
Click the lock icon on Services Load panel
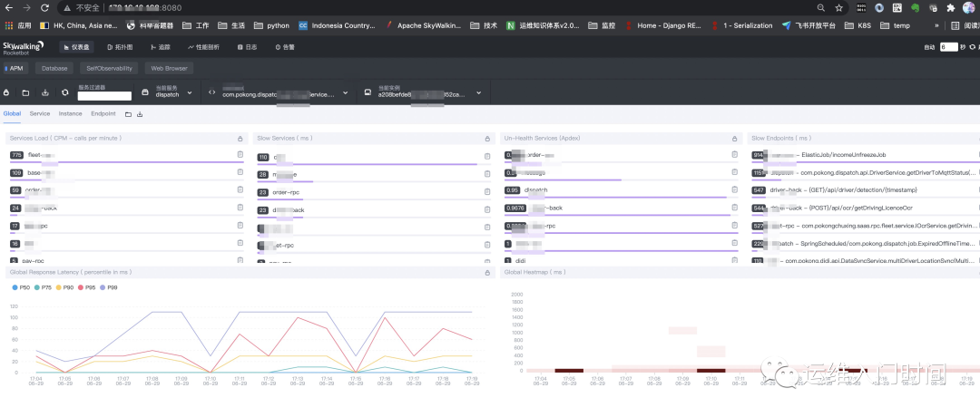pyautogui.click(x=240, y=139)
